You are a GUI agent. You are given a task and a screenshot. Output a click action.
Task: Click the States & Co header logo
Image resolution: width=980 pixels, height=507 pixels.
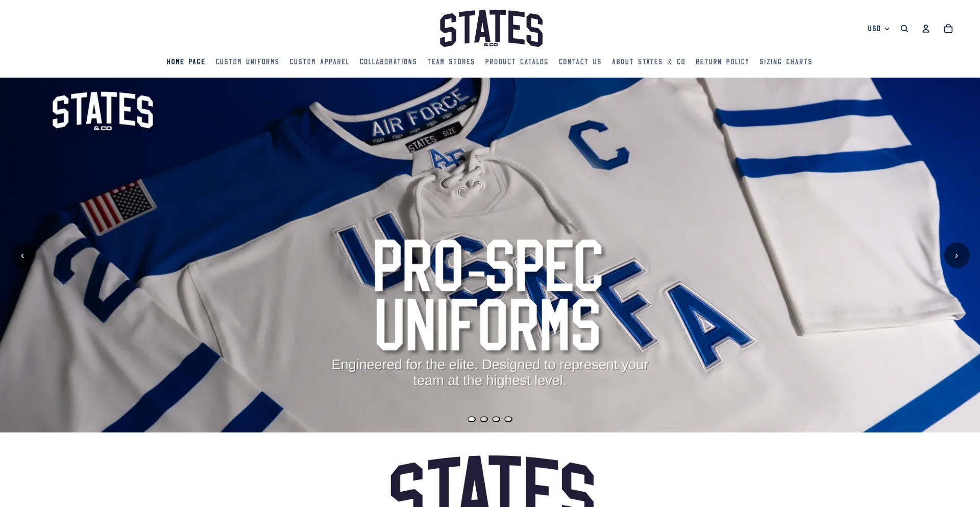coord(491,29)
